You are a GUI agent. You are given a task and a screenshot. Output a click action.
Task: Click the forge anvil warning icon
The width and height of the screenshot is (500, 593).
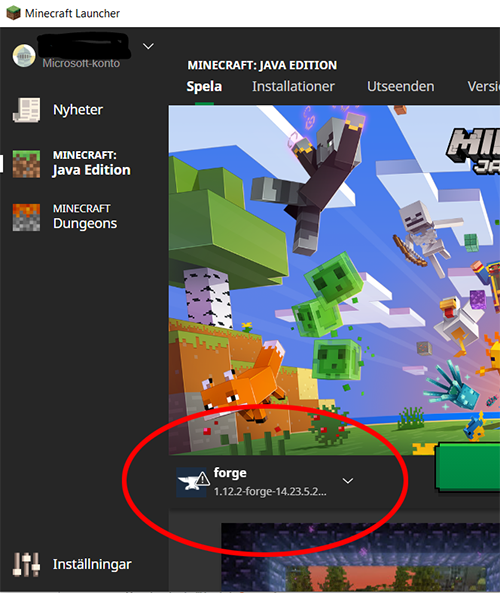pyautogui.click(x=193, y=482)
